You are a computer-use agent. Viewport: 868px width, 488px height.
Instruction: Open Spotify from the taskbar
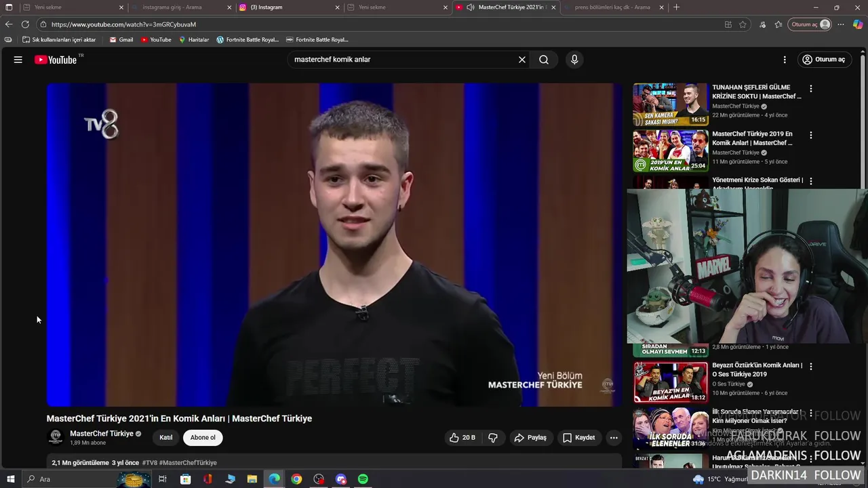(363, 479)
